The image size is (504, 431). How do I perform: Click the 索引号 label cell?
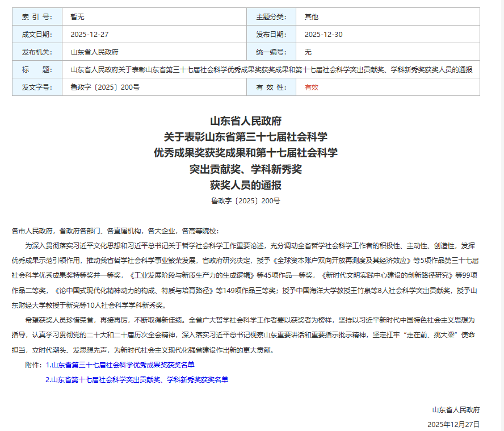pyautogui.click(x=37, y=16)
